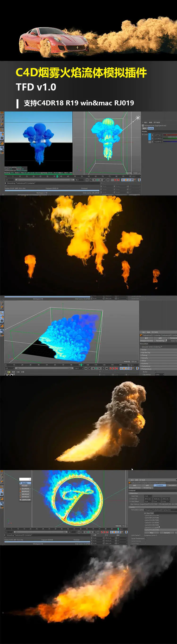Click the R value field 0.077161
Viewport: 177px width, 644px height.
pyautogui.click(x=158, y=135)
